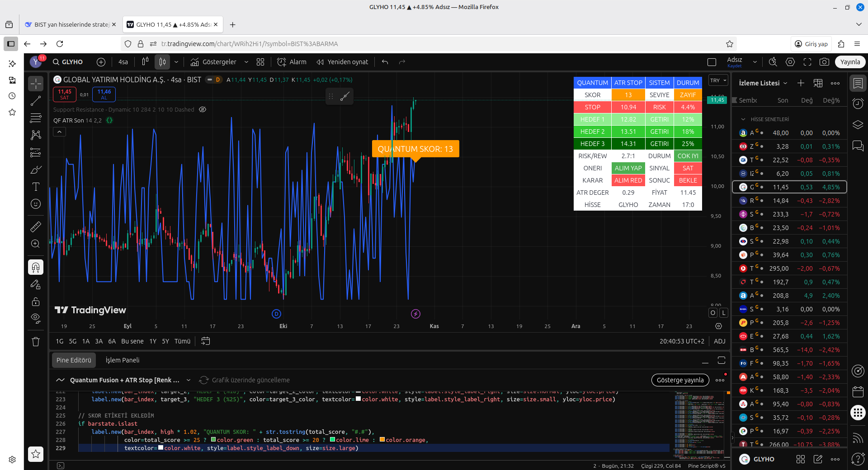
Task: Click the Yayınla button
Action: click(x=850, y=62)
